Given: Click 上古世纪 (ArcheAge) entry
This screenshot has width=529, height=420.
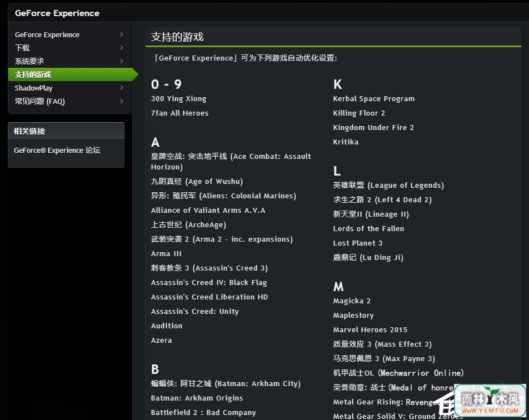Looking at the screenshot, I should (x=188, y=224).
